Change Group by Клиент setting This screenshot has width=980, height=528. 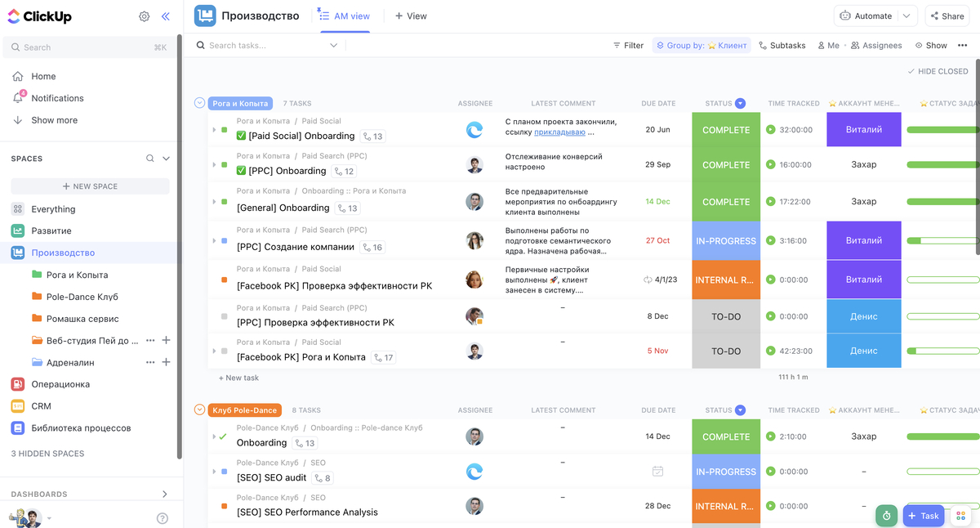(x=700, y=46)
